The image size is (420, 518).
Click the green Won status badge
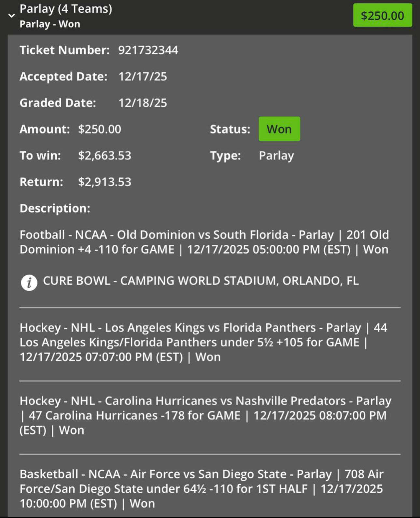279,129
